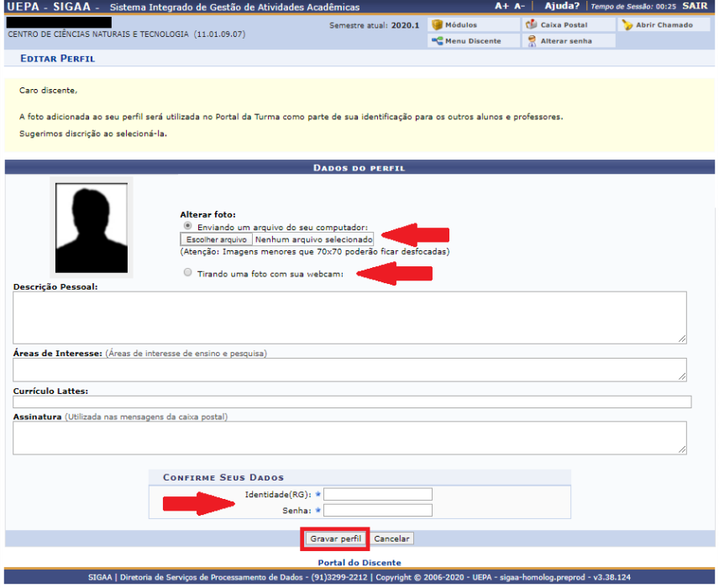Click the profile photo silhouette

click(x=93, y=226)
